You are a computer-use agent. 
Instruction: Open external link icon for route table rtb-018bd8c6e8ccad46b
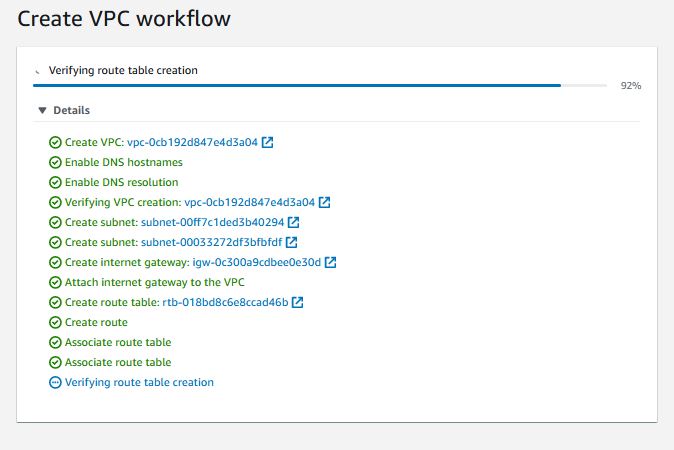click(x=298, y=302)
